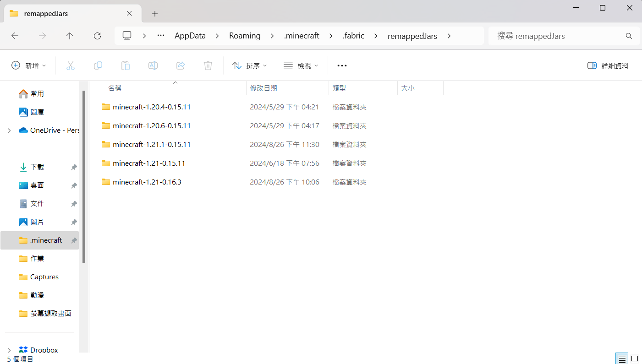Select folder minecraft-1.21-0.15.11

click(x=149, y=163)
